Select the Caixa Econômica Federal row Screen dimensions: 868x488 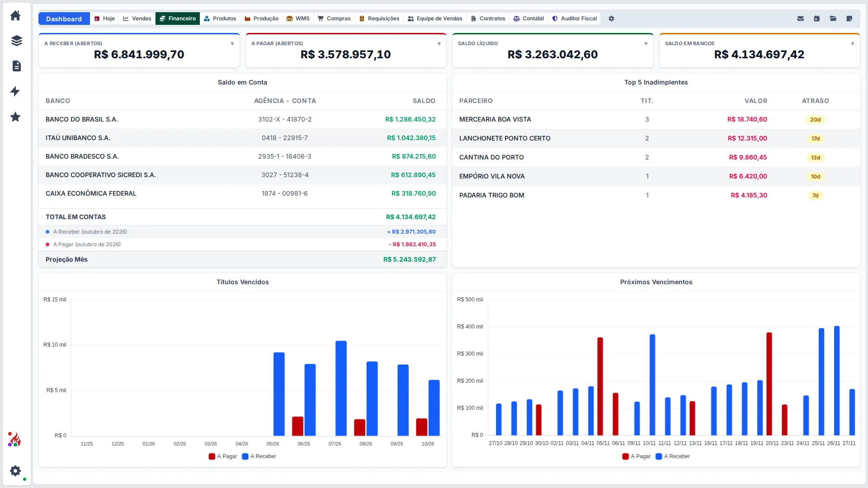(242, 193)
